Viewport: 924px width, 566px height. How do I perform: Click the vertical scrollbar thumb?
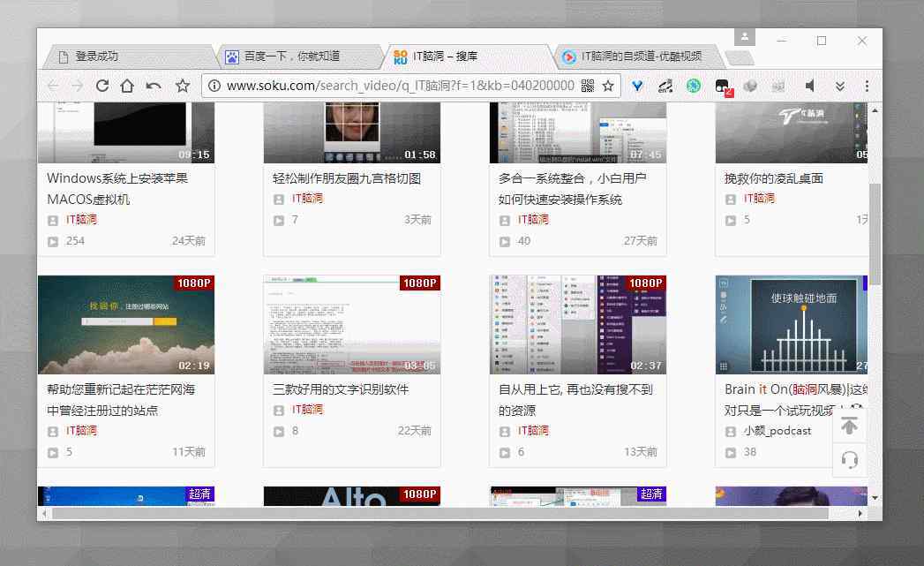875,235
